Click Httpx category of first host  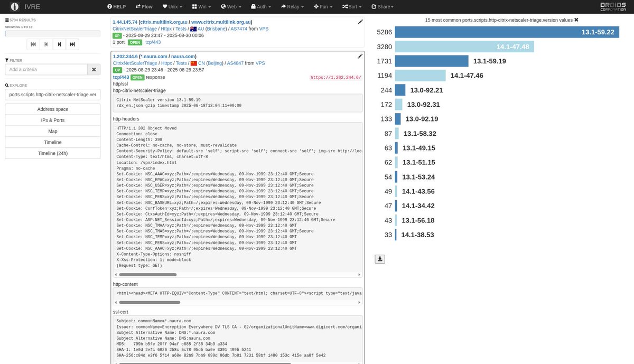pyautogui.click(x=166, y=29)
